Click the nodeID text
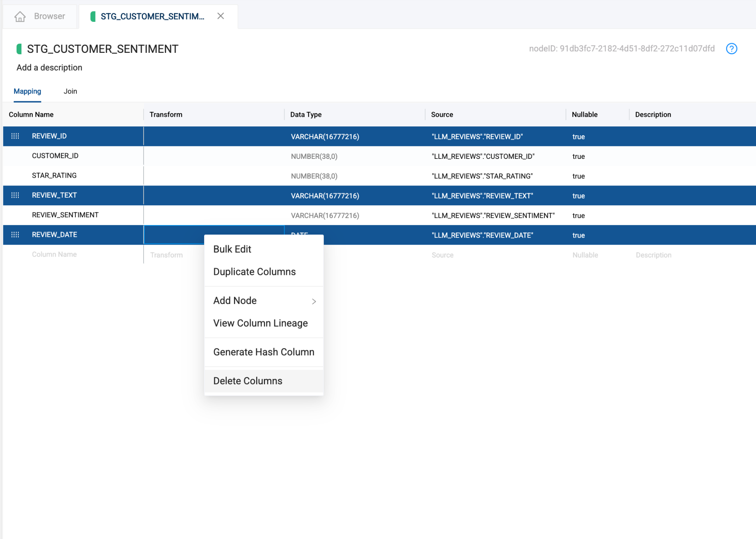Screen dimensions: 756x539 click(x=622, y=49)
